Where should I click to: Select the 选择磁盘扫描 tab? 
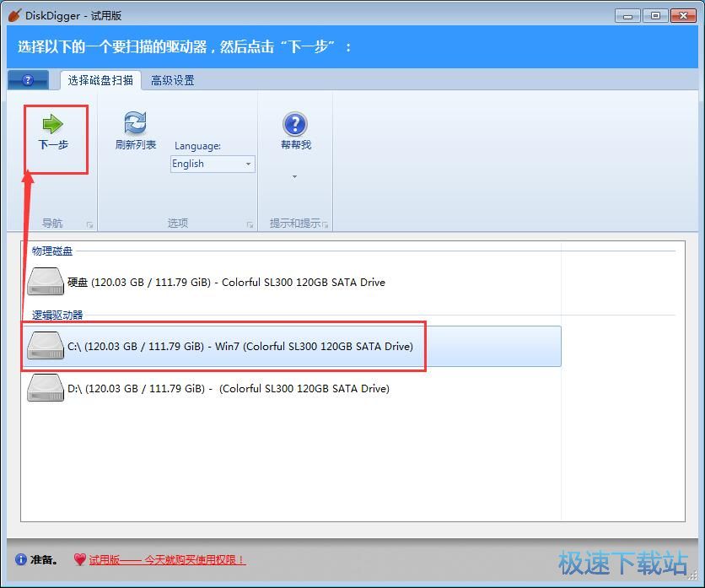[100, 80]
